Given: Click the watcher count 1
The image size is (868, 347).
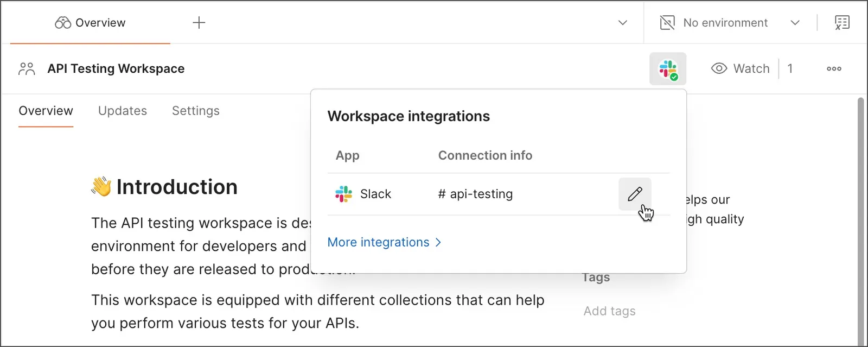Looking at the screenshot, I should (x=790, y=69).
